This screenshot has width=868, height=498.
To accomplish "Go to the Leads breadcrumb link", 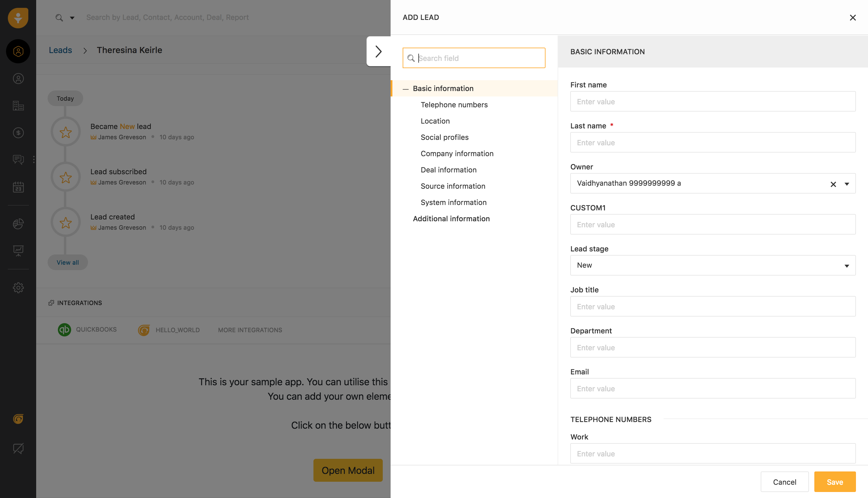I will pyautogui.click(x=60, y=50).
